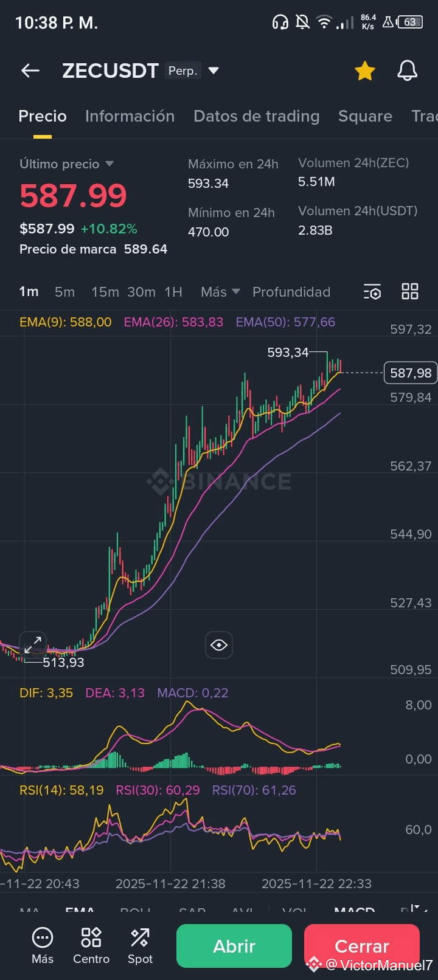Tap the Precio de marca 589.64 text
The image size is (438, 980).
93,249
